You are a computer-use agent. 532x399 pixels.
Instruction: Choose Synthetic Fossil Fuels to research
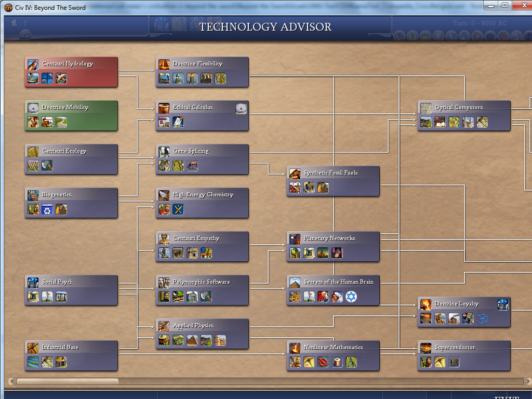(x=334, y=181)
